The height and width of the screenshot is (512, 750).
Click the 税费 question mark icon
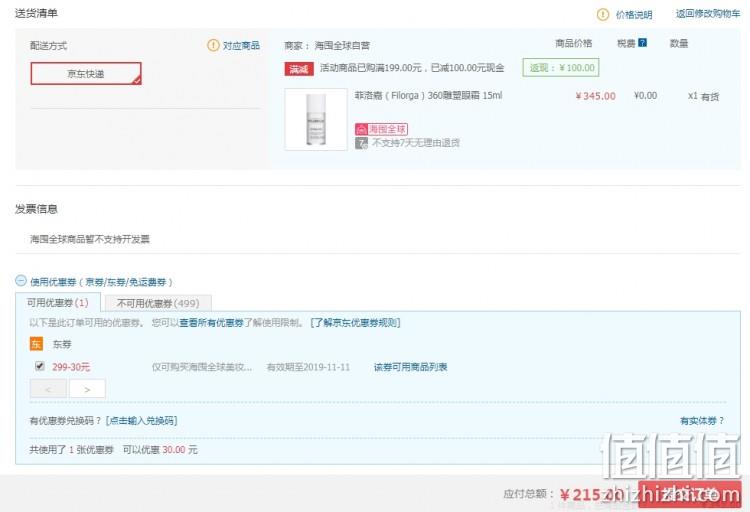tap(642, 43)
